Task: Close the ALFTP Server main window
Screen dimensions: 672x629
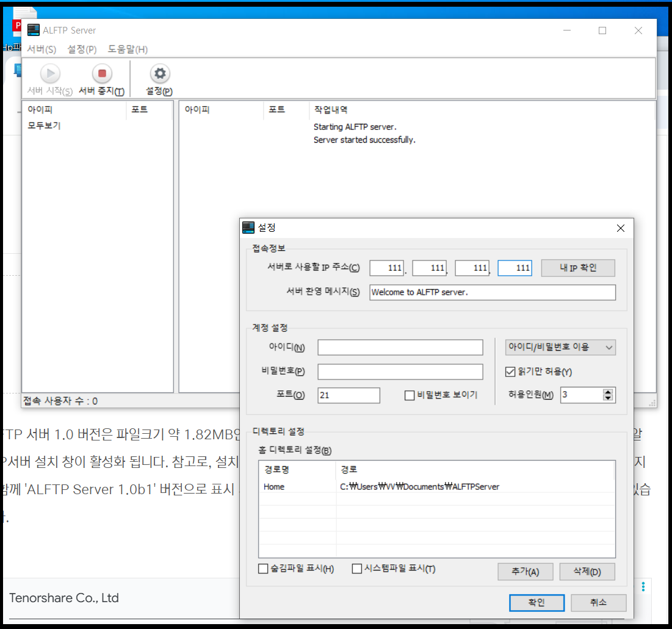Action: [x=638, y=31]
